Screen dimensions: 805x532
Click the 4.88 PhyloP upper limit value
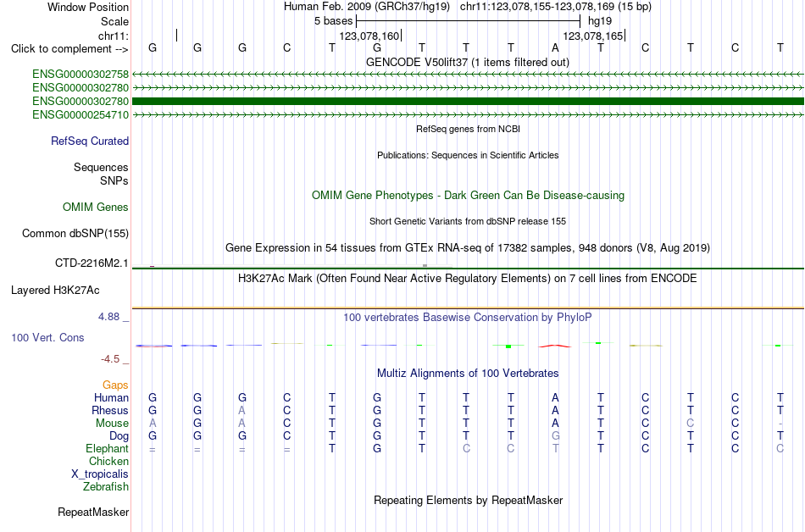[x=108, y=317]
